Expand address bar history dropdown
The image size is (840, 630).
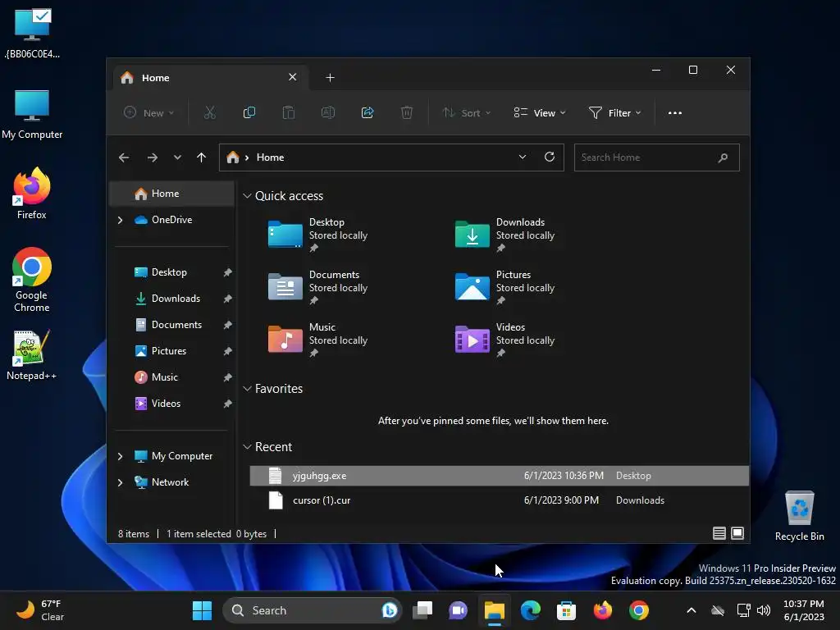[x=523, y=157]
